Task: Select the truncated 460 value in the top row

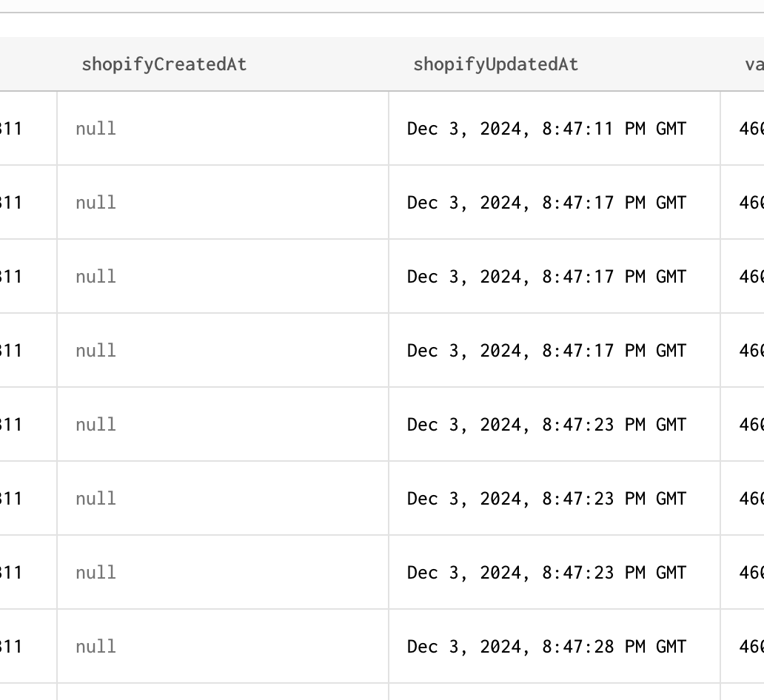Action: 751,128
